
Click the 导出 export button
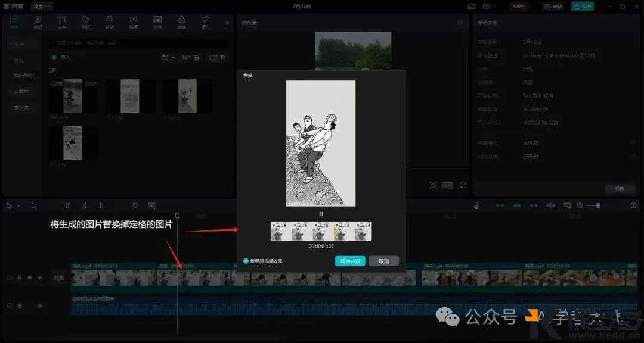tap(582, 6)
